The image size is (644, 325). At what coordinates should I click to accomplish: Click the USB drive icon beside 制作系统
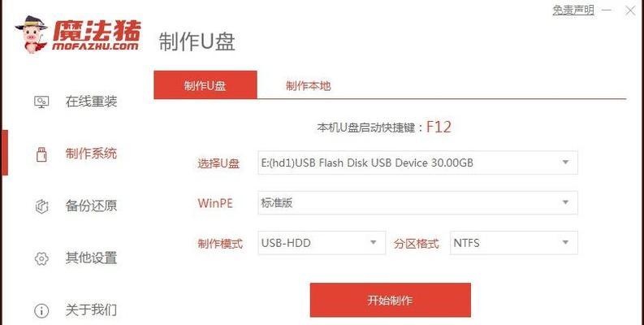(x=41, y=154)
